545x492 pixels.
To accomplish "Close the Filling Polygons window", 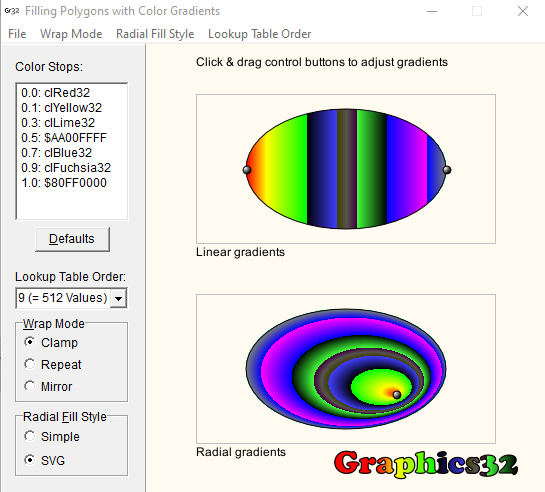I will tap(523, 11).
